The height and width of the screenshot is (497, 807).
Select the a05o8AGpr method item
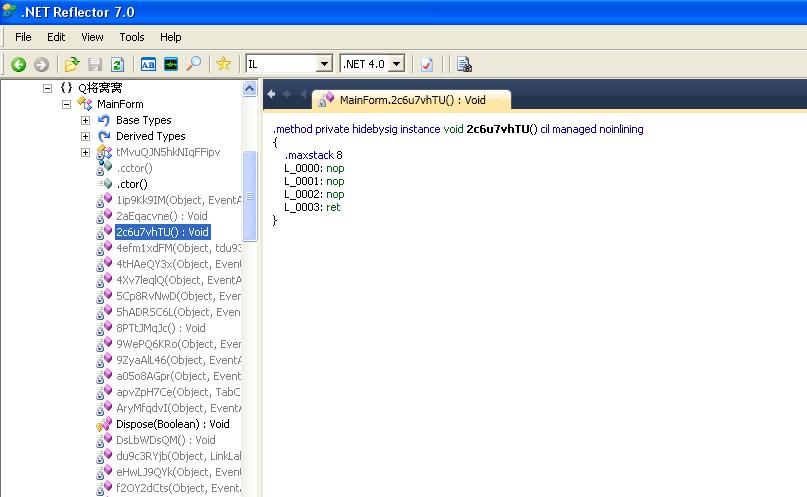(178, 376)
